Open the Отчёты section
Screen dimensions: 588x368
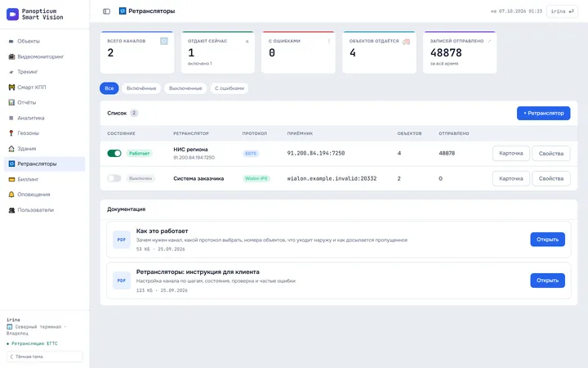pos(45,102)
